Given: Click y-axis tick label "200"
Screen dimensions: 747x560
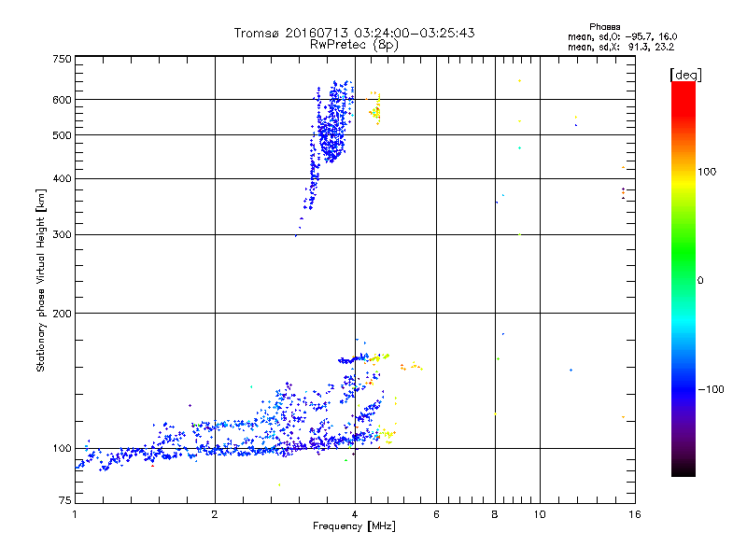Looking at the screenshot, I should [x=62, y=314].
